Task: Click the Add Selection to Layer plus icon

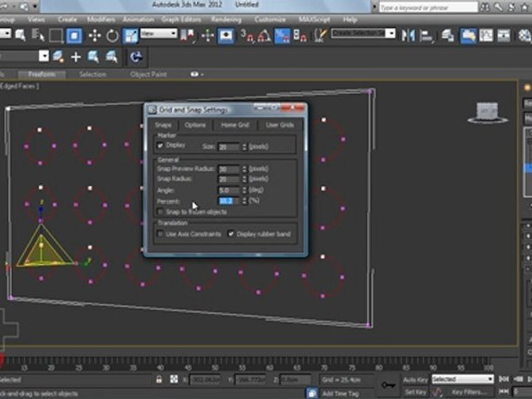Action: tap(76, 57)
